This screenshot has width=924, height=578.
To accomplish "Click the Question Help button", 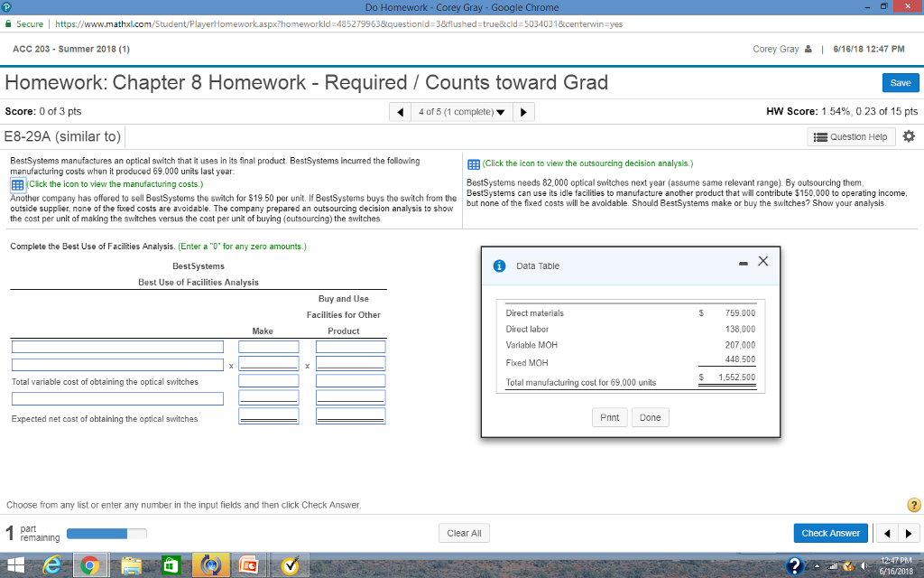I will click(x=851, y=137).
